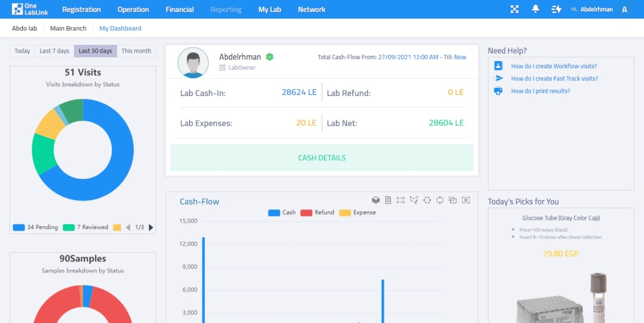The width and height of the screenshot is (644, 323).
Task: Clear chart brush selections
Action: click(466, 200)
